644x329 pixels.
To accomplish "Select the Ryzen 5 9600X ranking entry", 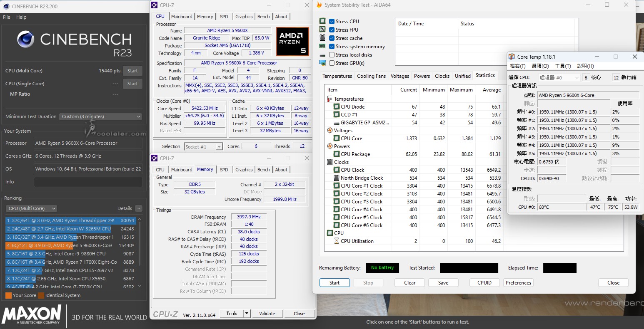I will (70, 245).
